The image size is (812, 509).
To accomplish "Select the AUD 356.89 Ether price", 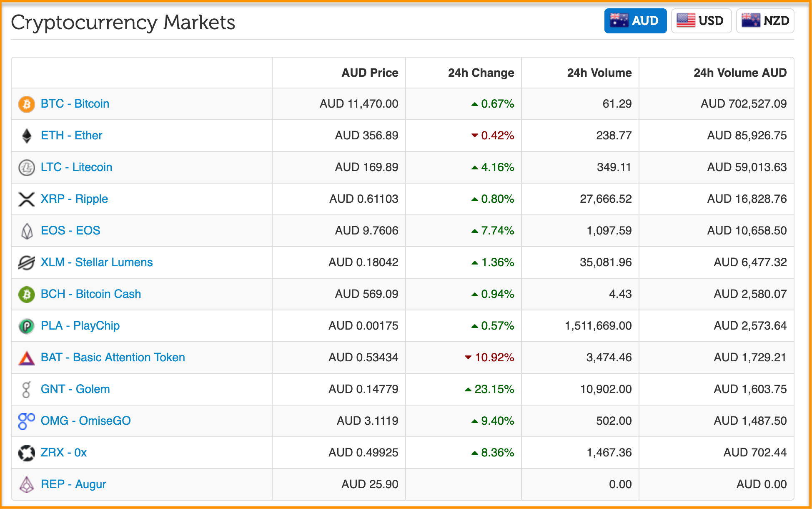I will [x=366, y=135].
